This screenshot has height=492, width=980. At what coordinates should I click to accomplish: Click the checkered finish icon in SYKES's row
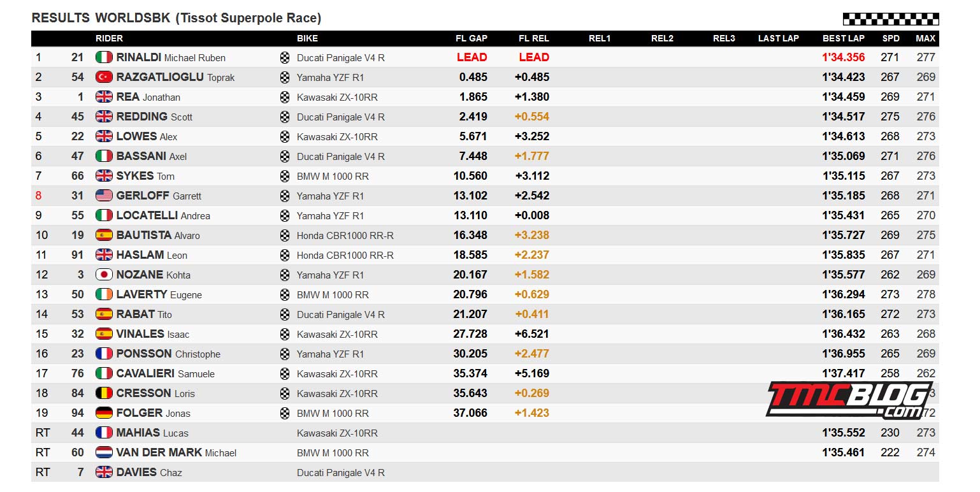click(285, 176)
